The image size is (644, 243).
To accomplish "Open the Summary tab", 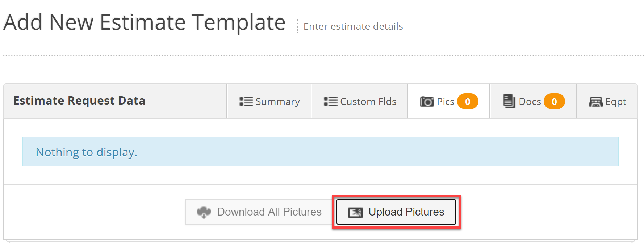I will pyautogui.click(x=269, y=101).
